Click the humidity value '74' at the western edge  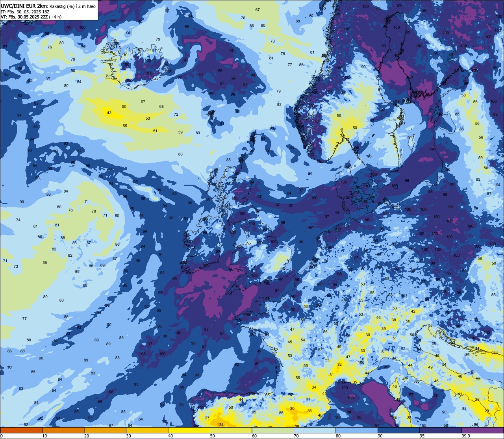coord(18,220)
